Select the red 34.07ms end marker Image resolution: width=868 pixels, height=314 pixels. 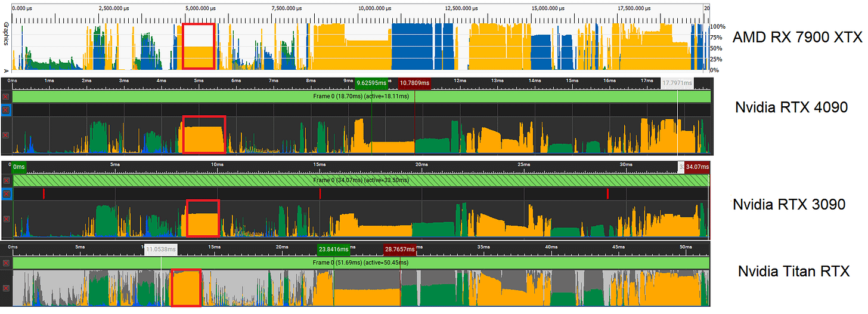pyautogui.click(x=697, y=167)
